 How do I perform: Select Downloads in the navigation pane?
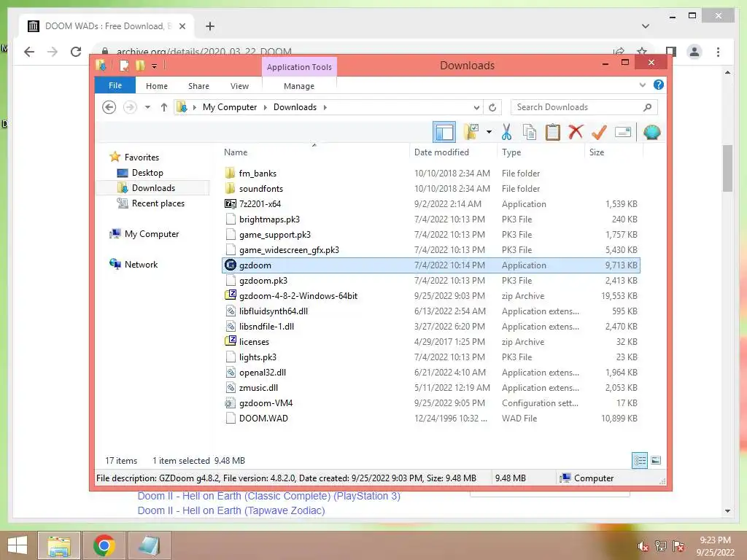pos(153,187)
